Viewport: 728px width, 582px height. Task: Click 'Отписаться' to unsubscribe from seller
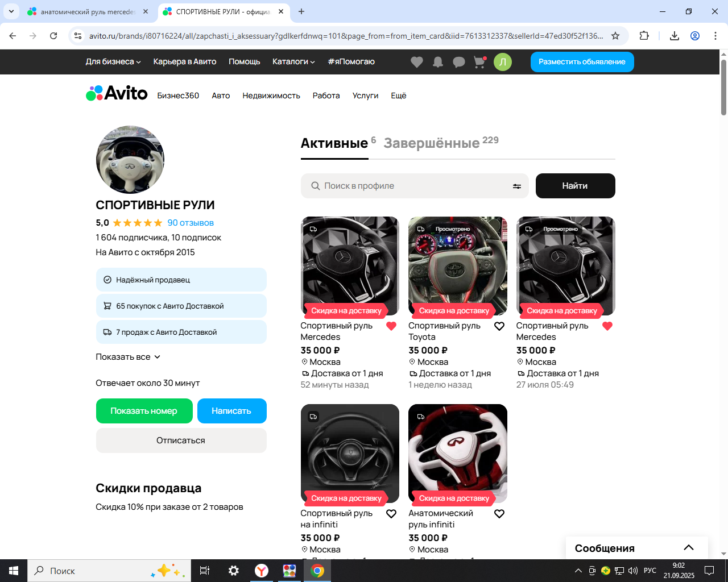tap(181, 440)
